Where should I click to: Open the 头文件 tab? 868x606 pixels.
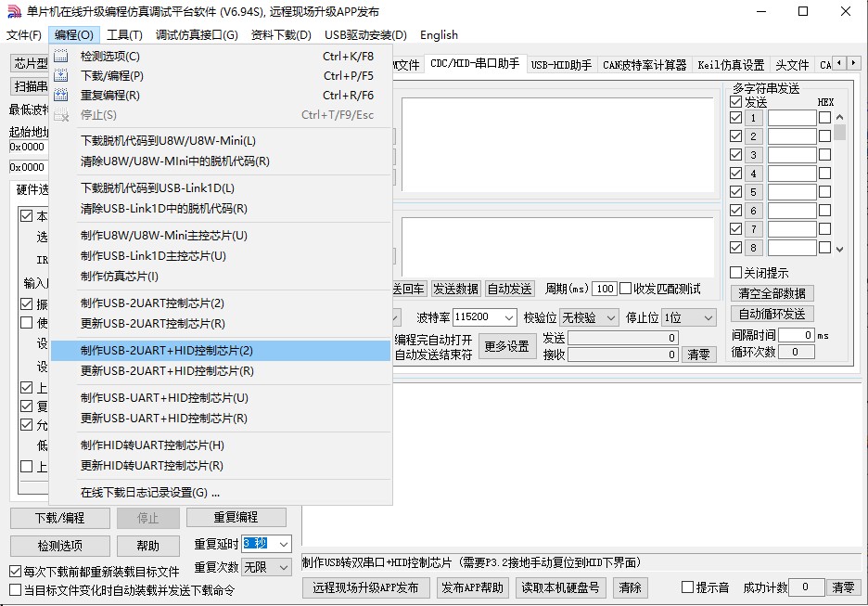[792, 65]
